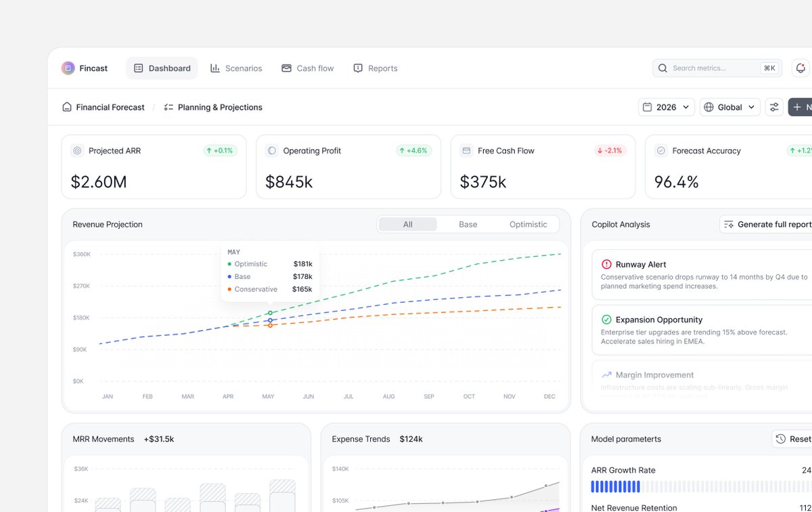Click the Cash flow wallet icon

coord(286,68)
